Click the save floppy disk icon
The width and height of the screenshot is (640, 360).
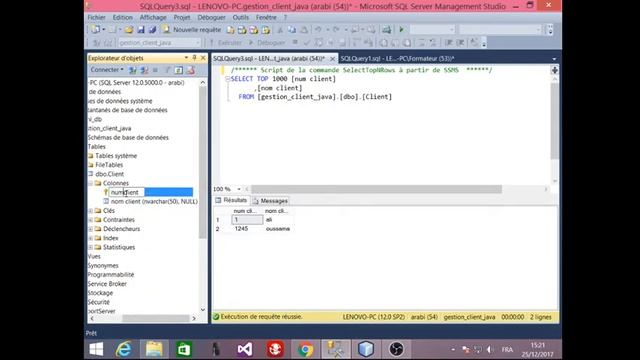click(141, 30)
